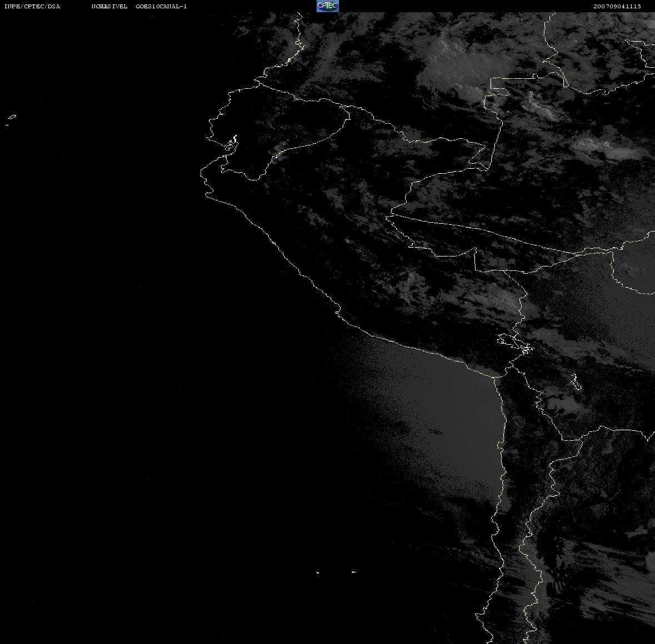Click the INPE/CPTEC/DSA header text
The height and width of the screenshot is (644, 655).
tap(32, 6)
